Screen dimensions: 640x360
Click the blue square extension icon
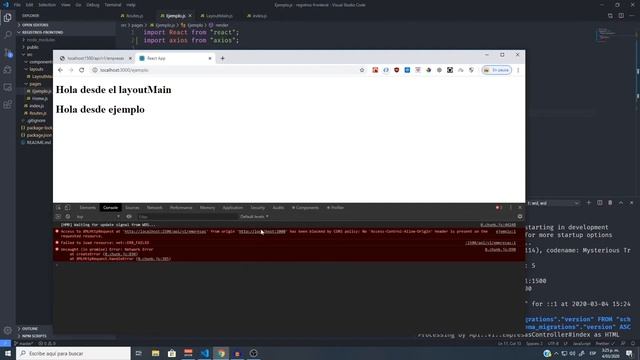coord(407,70)
